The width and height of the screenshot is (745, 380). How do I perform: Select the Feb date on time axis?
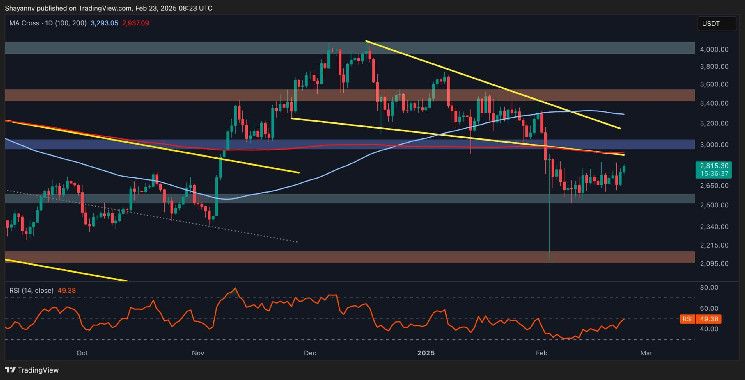pos(541,353)
